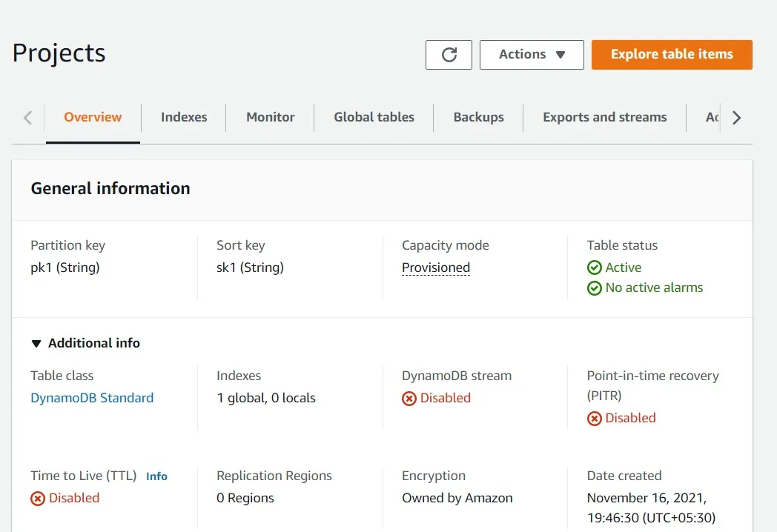Viewport: 777px width, 532px height.
Task: Open the Exports and streams tab
Action: [604, 117]
